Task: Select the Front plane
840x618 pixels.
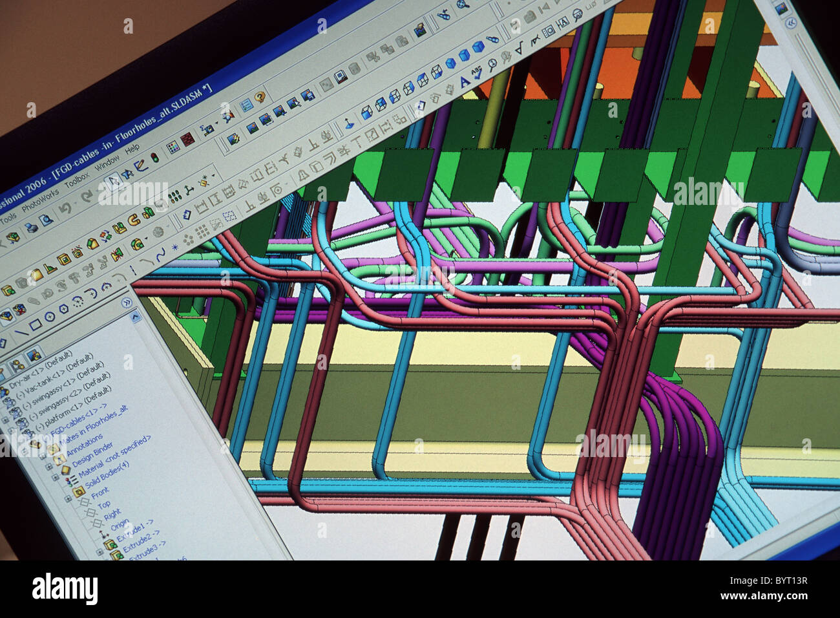Action: pyautogui.click(x=100, y=494)
